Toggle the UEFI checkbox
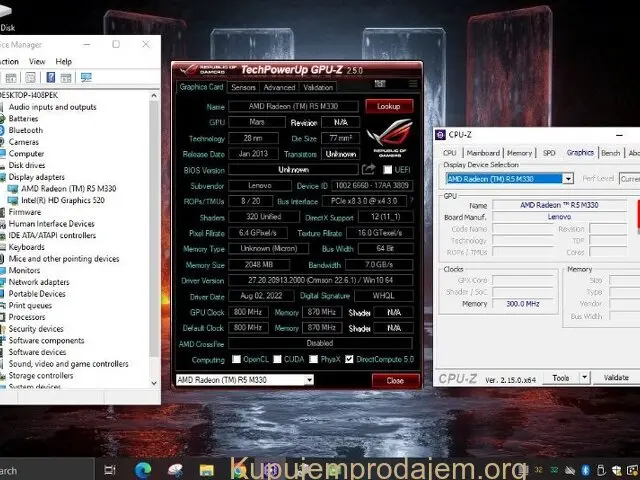 [387, 169]
